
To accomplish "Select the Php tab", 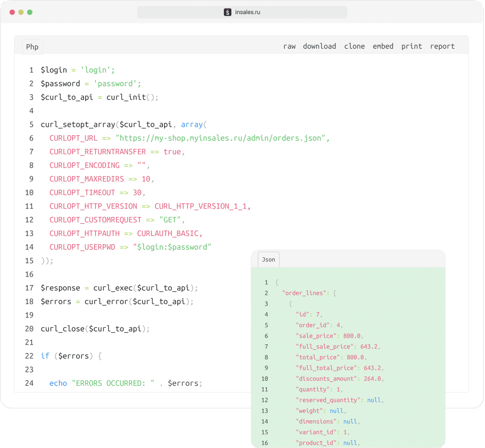I will coord(32,47).
